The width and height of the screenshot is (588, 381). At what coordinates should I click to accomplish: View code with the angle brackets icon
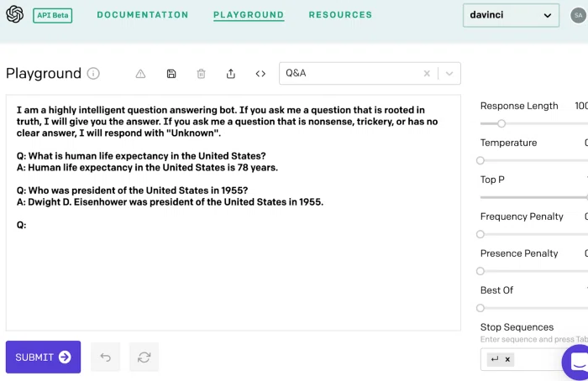pyautogui.click(x=260, y=74)
